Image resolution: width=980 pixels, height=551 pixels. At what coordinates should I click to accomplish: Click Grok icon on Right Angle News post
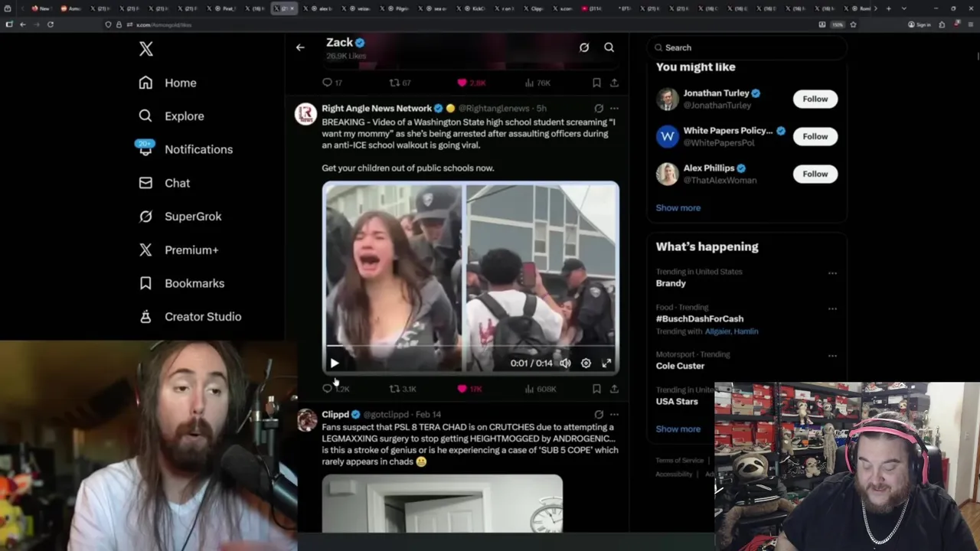(599, 109)
